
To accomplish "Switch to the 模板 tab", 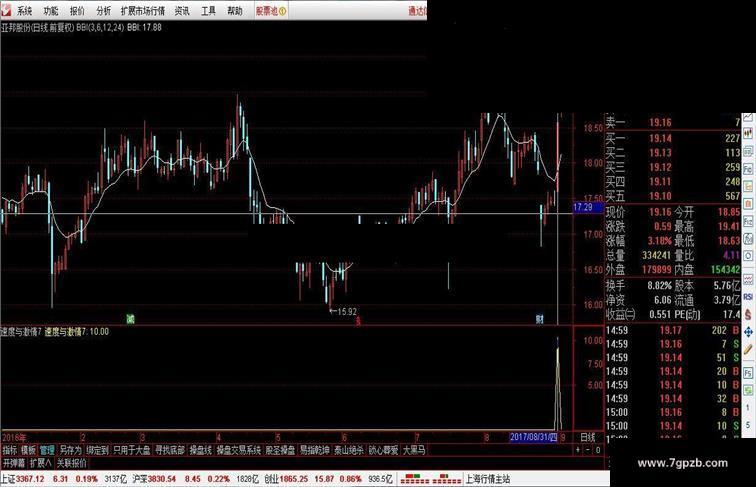I will 28,450.
